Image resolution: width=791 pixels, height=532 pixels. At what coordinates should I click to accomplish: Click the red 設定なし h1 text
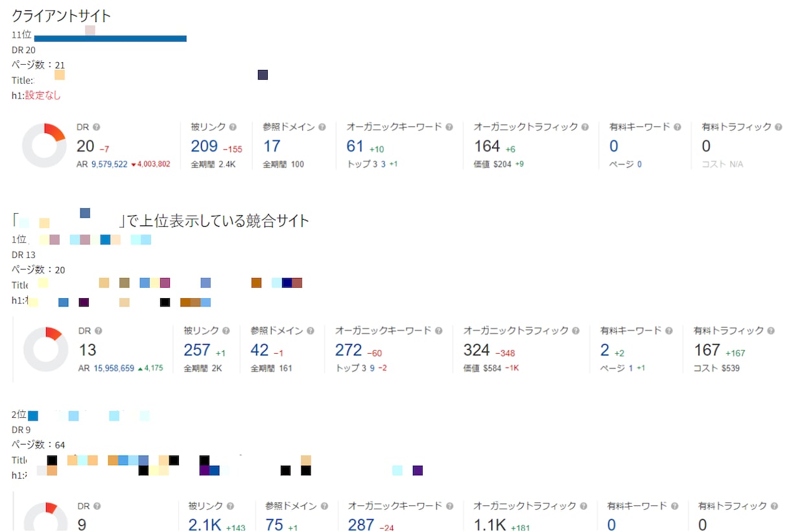pyautogui.click(x=43, y=95)
